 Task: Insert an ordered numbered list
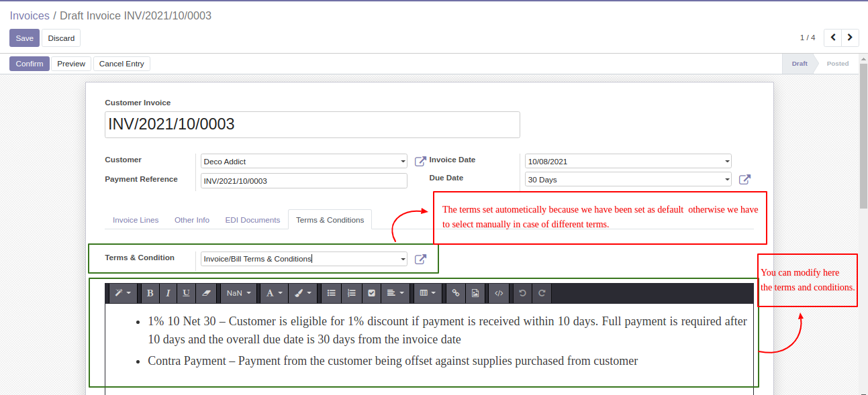[351, 293]
